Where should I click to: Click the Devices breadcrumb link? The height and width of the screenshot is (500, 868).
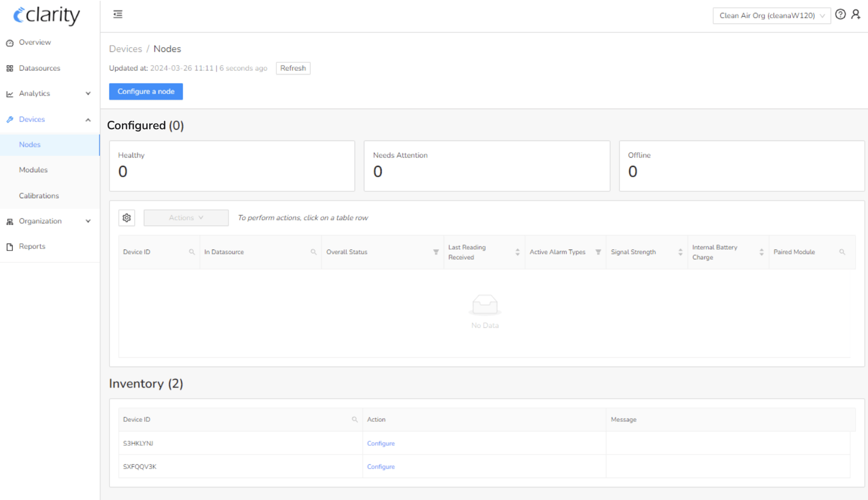pyautogui.click(x=125, y=49)
